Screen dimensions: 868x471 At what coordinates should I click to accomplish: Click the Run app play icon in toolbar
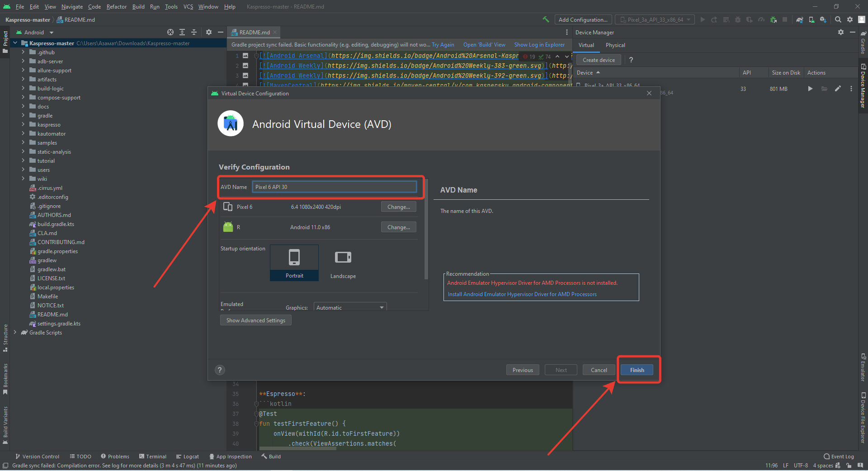tap(703, 19)
